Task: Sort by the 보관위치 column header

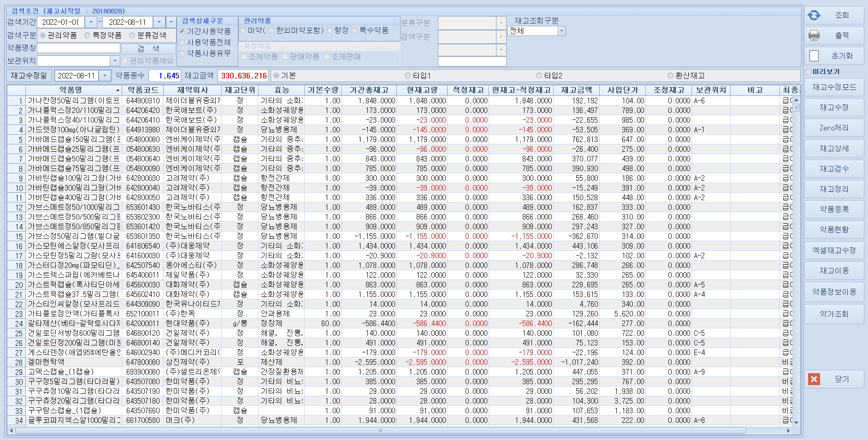Action: [710, 90]
